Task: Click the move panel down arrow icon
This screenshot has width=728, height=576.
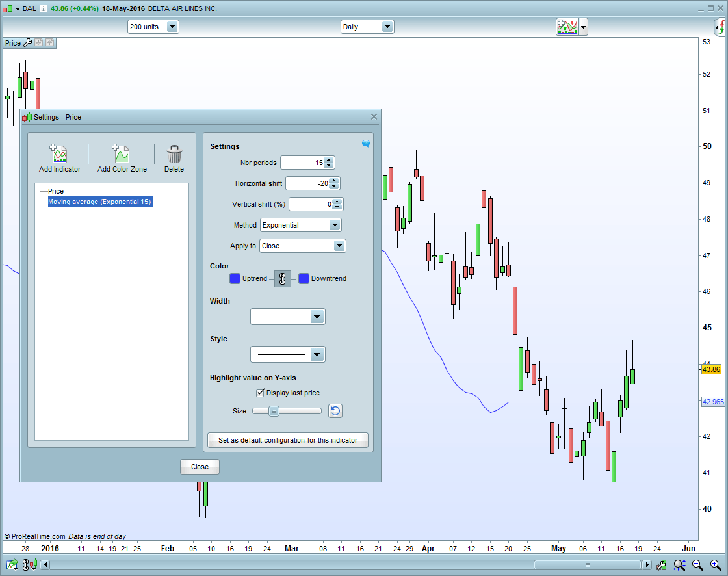Action: pyautogui.click(x=39, y=43)
